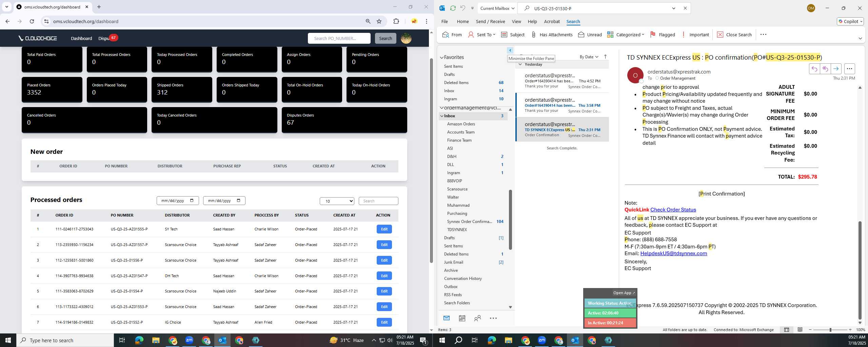The image size is (868, 347).
Task: Filter by Has Attachments
Action: coord(552,35)
